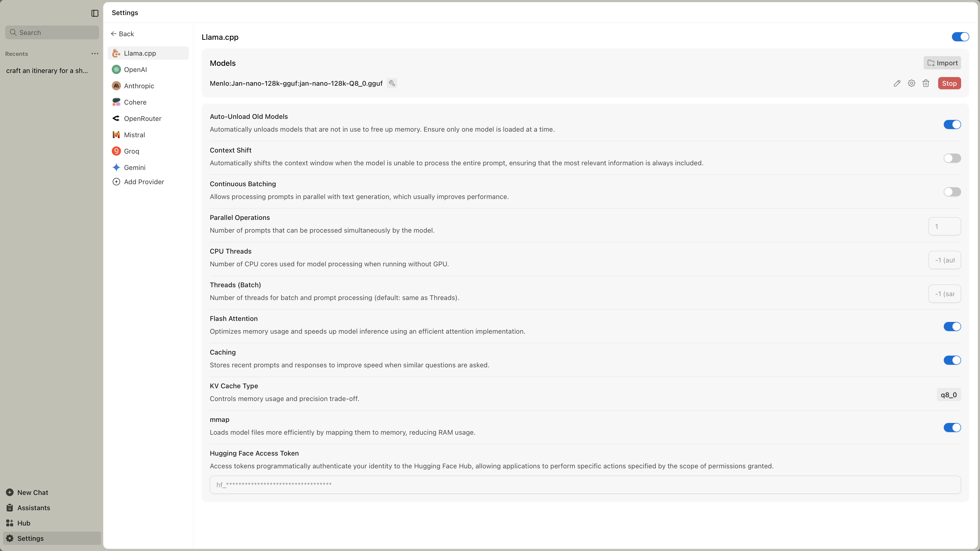Delete the Jan-nano model trash icon
This screenshot has width=980, height=551.
click(926, 83)
